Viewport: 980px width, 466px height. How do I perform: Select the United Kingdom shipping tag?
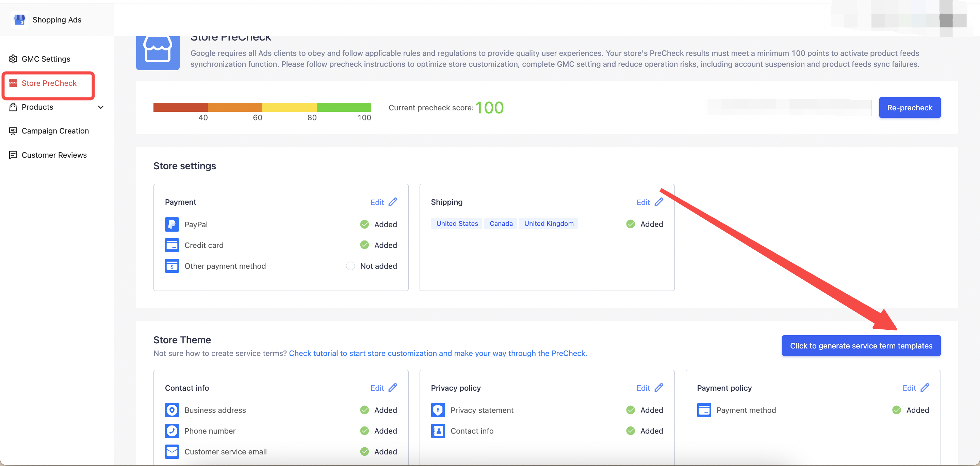(x=549, y=223)
